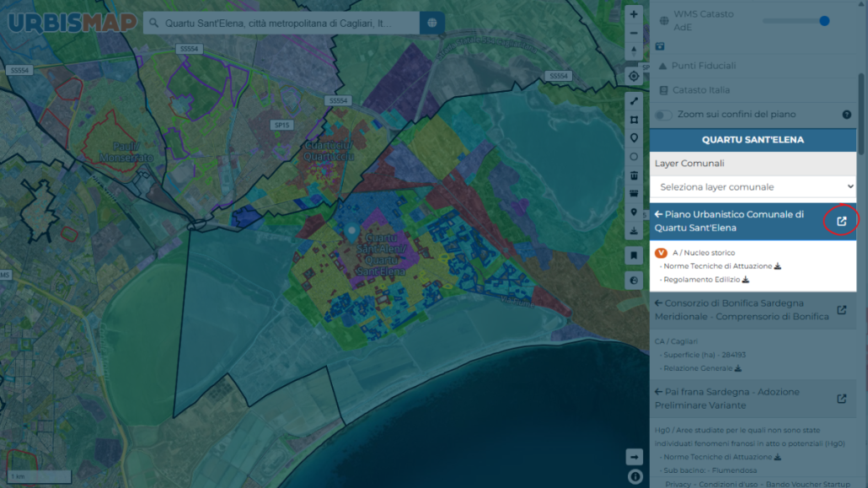868x488 pixels.
Task: Click the Layer Comunali label
Action: 689,164
